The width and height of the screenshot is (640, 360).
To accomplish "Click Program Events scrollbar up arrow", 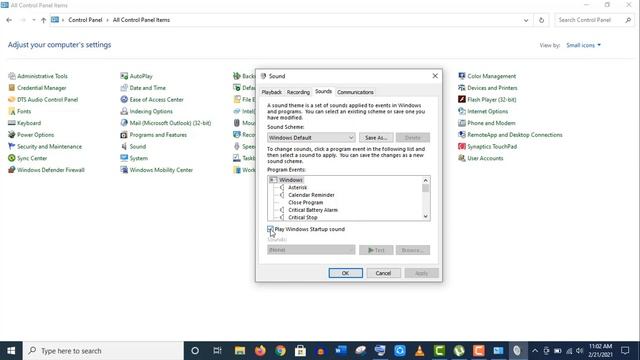I will [x=426, y=180].
